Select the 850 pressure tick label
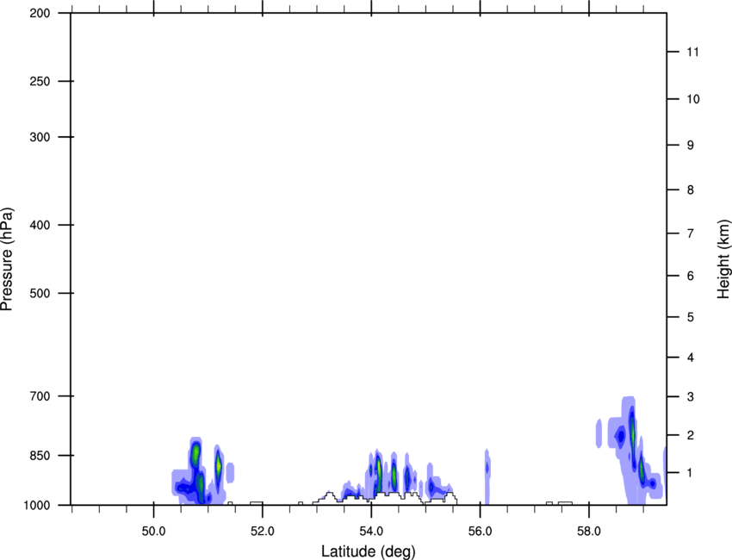Image resolution: width=732 pixels, height=560 pixels. point(40,456)
